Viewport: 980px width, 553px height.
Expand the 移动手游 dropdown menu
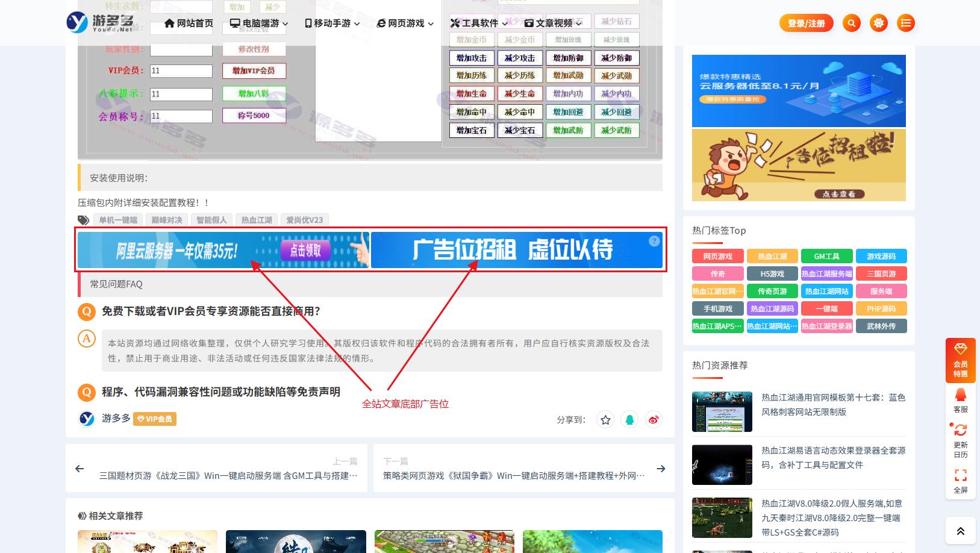tap(332, 23)
